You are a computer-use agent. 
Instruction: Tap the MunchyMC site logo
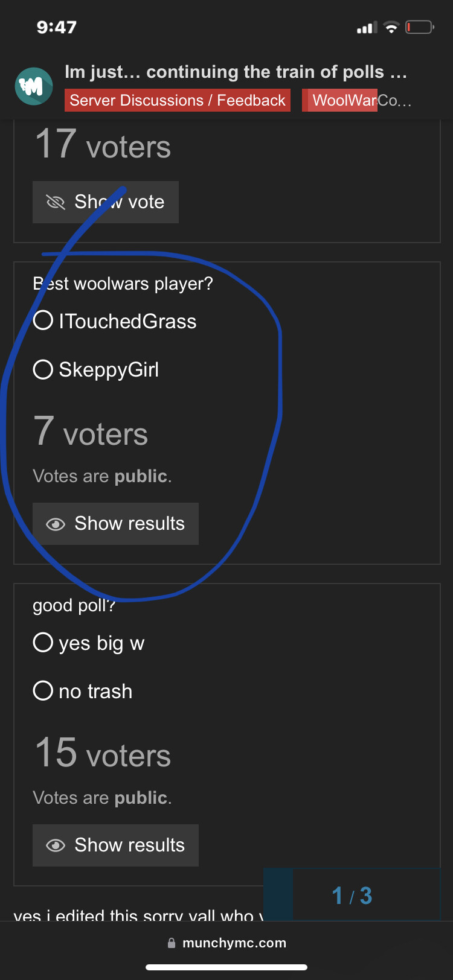tap(34, 86)
